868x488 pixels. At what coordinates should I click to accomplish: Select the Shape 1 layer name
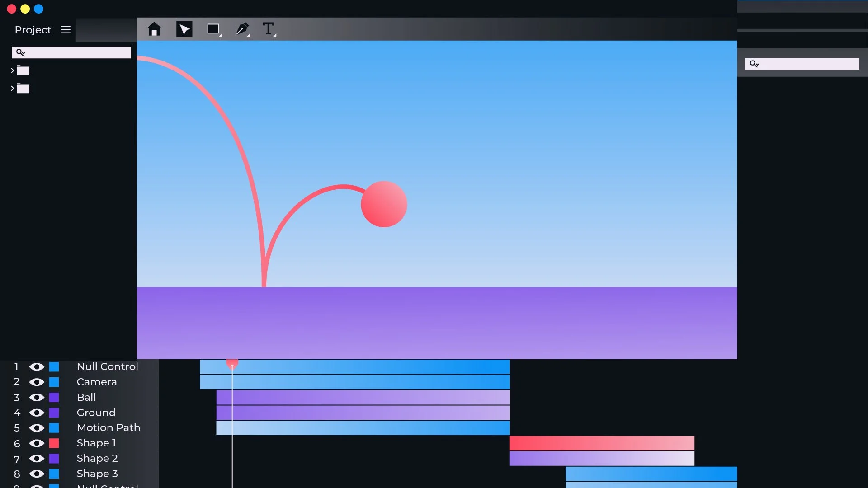click(x=96, y=443)
